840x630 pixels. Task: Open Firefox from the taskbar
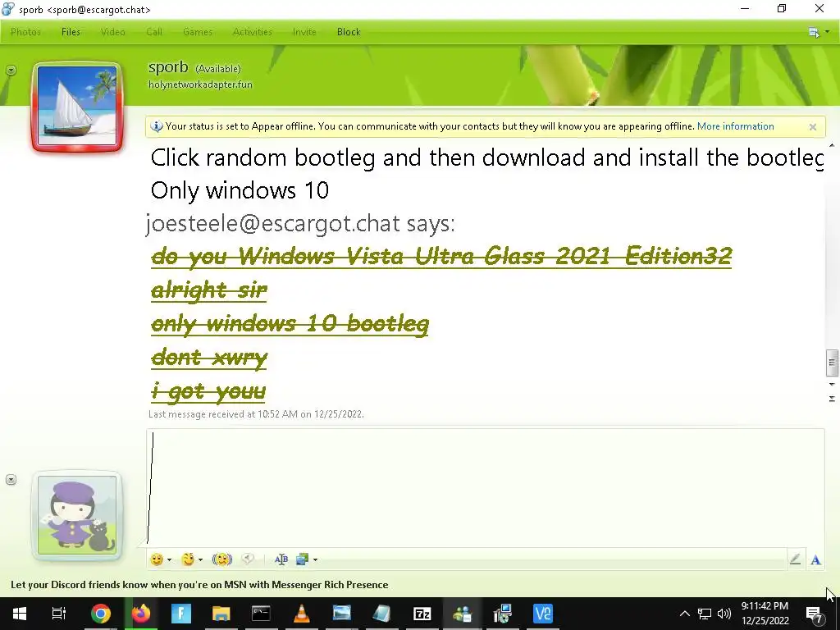click(141, 614)
